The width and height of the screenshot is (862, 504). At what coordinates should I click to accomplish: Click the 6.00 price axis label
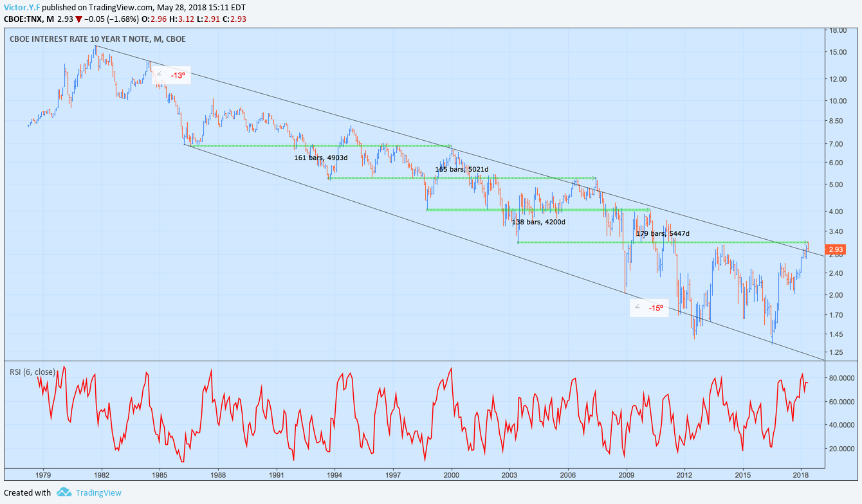click(x=837, y=163)
